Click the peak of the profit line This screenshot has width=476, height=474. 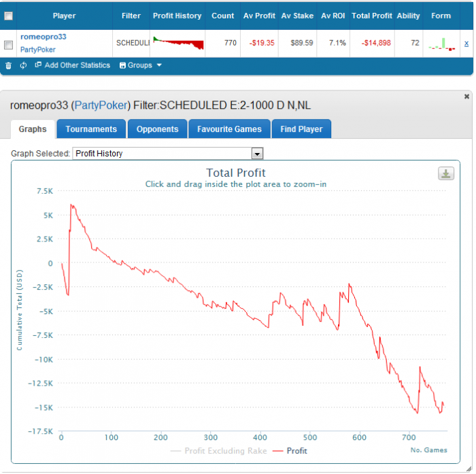71,205
